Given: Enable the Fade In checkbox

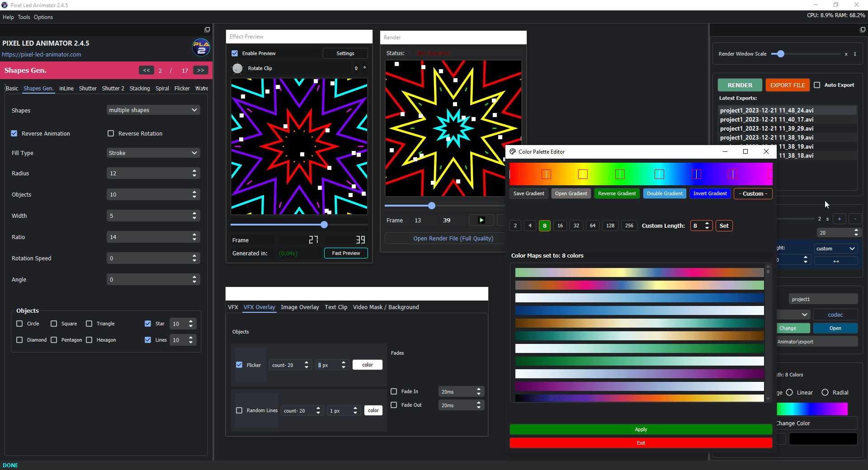Looking at the screenshot, I should pos(394,391).
